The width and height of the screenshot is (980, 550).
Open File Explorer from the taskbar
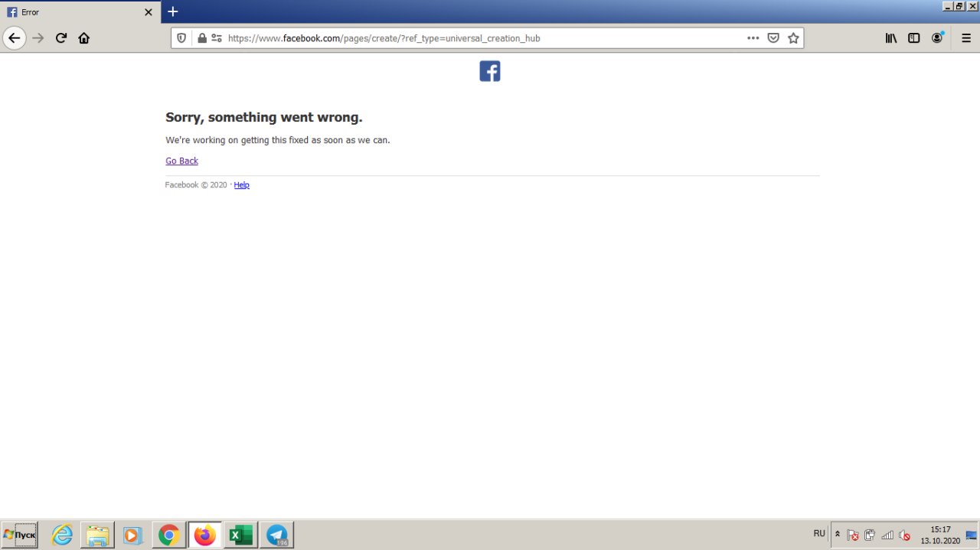tap(97, 535)
